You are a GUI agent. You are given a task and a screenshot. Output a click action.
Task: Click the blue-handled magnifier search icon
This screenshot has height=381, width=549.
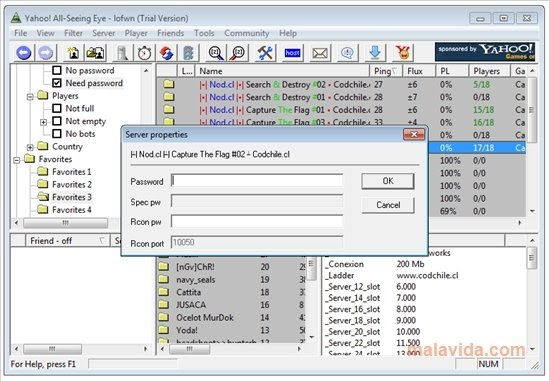[216, 53]
